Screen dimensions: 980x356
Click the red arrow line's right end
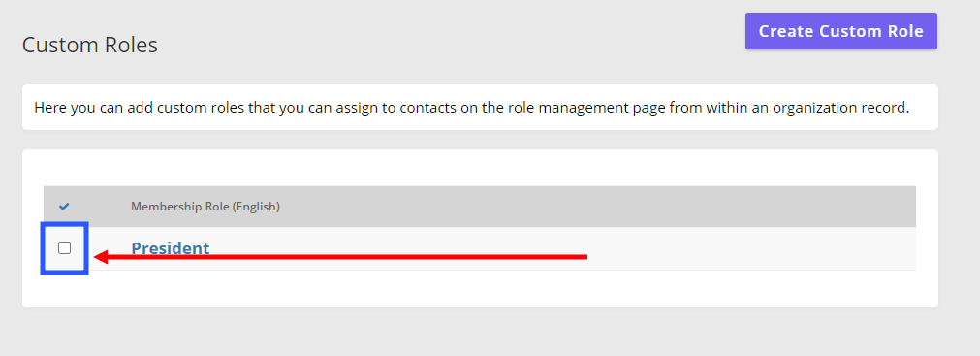(584, 256)
